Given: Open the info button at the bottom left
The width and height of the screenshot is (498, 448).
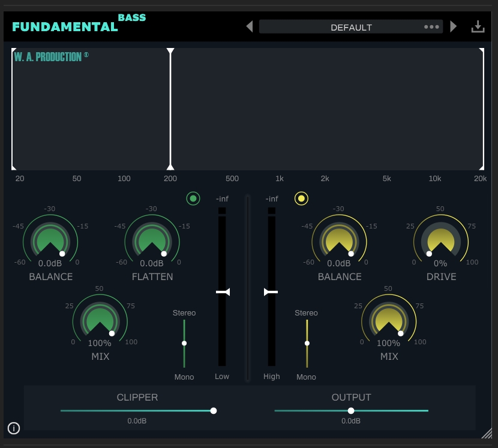Looking at the screenshot, I should tap(14, 428).
